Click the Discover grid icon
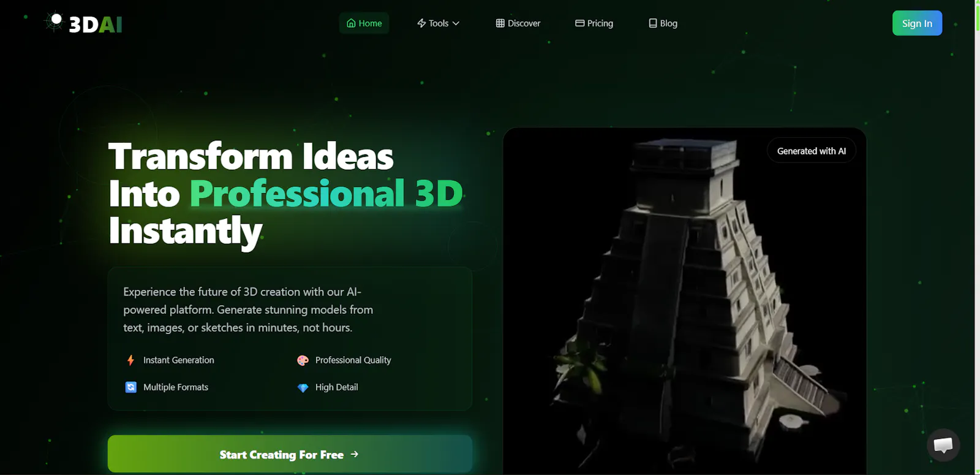 coord(500,23)
